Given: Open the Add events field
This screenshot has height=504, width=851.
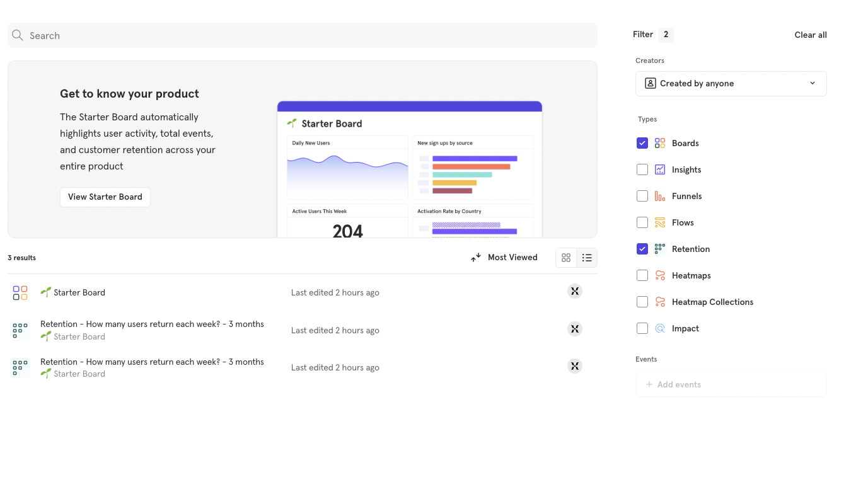Looking at the screenshot, I should (x=731, y=384).
